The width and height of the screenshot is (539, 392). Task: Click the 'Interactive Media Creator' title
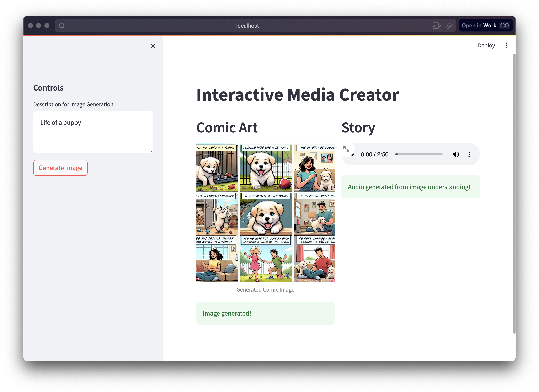point(298,95)
